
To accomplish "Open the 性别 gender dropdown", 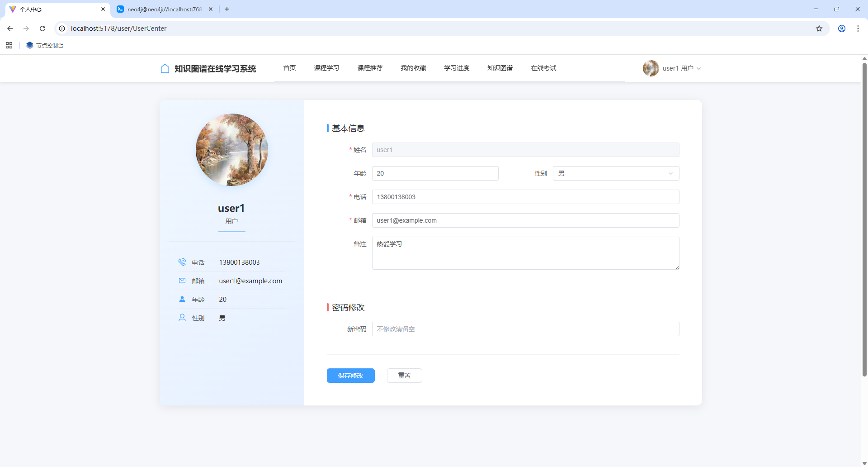I will coord(616,173).
